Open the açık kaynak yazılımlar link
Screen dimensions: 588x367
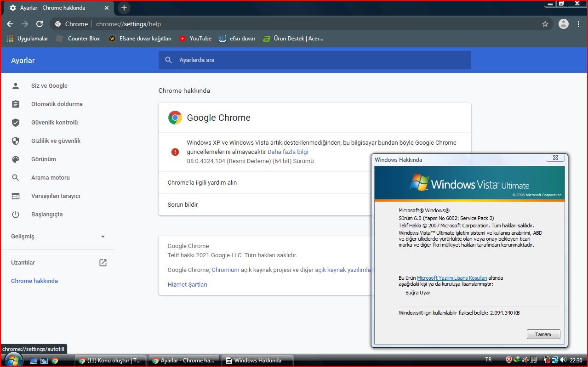343,270
